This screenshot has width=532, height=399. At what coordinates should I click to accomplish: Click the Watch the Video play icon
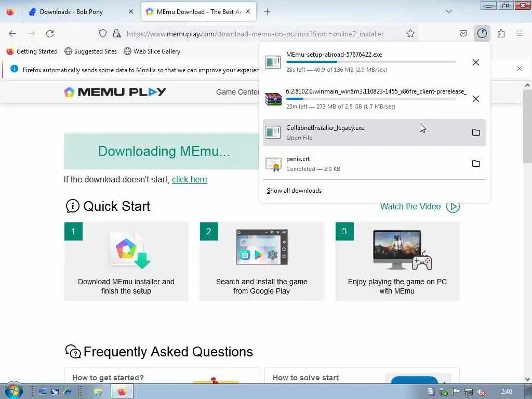click(x=453, y=206)
